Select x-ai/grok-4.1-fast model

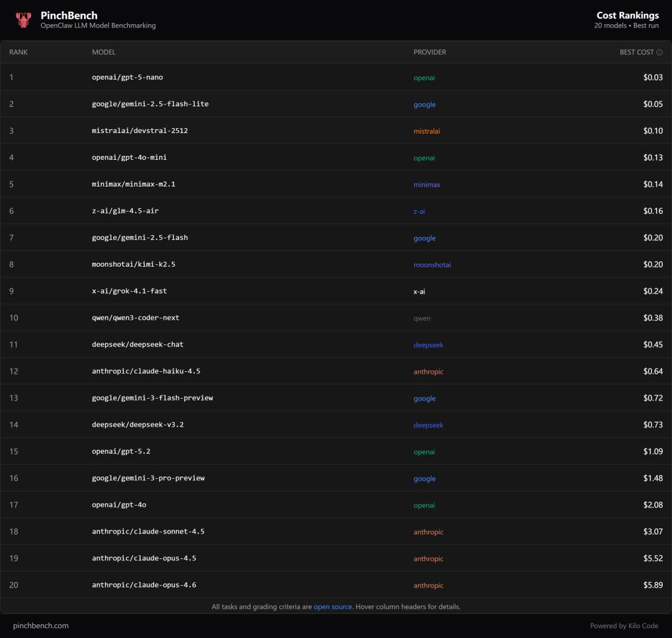click(129, 291)
